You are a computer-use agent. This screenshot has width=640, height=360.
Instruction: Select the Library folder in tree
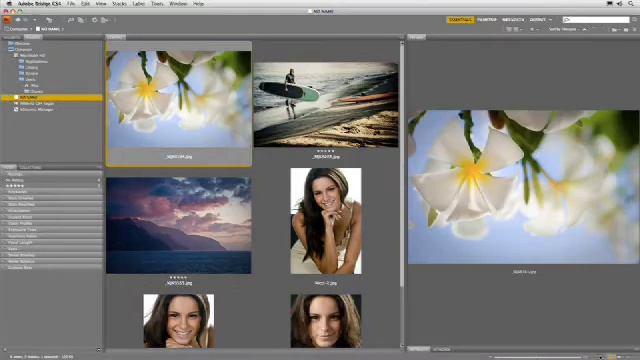31,68
